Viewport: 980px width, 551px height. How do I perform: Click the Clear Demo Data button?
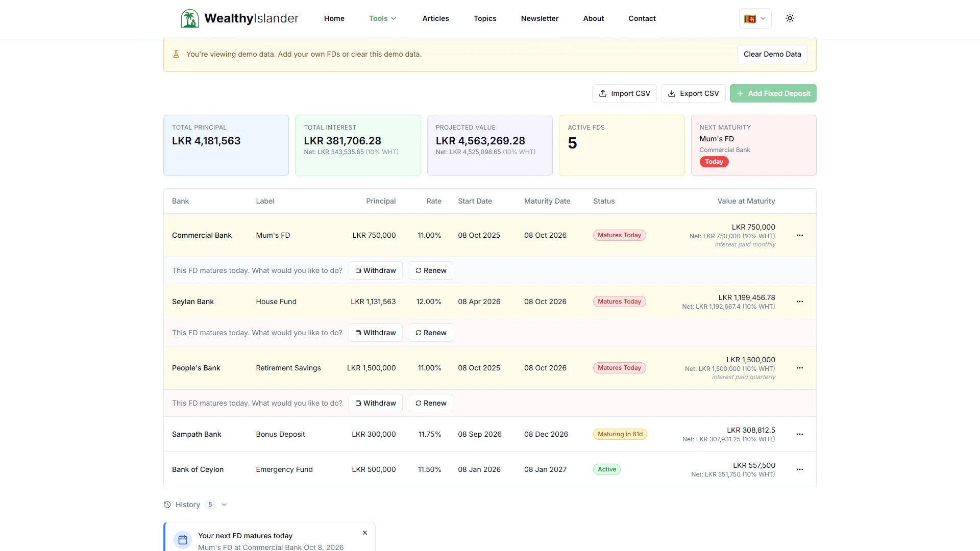pyautogui.click(x=772, y=54)
